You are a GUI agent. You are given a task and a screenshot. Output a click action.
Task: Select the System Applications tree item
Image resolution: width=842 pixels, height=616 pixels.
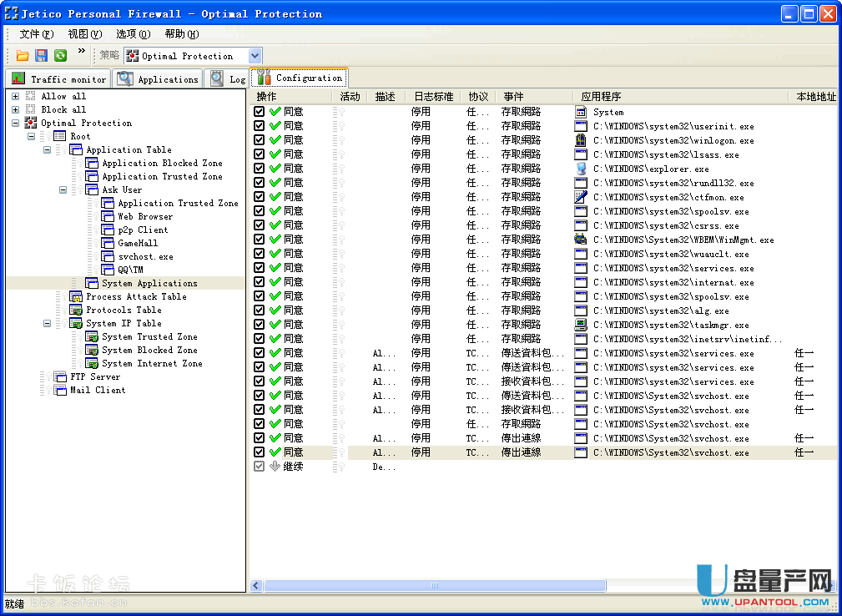[149, 283]
